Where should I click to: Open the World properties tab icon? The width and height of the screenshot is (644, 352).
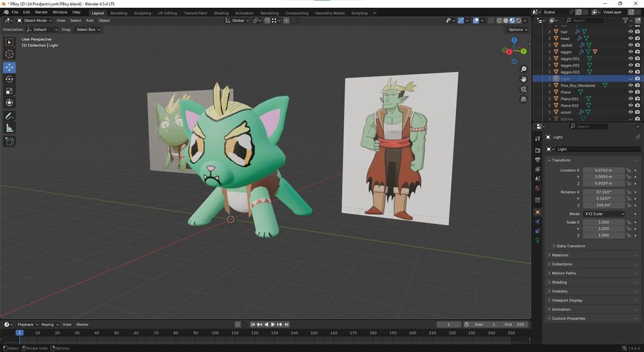(x=538, y=189)
